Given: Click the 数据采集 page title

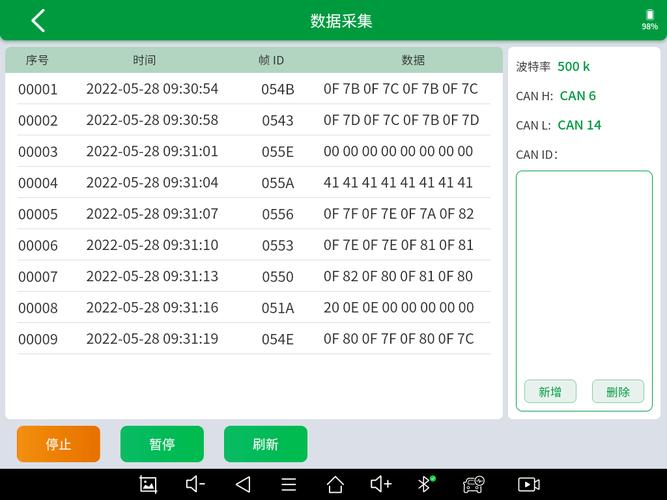Looking at the screenshot, I should 341,21.
